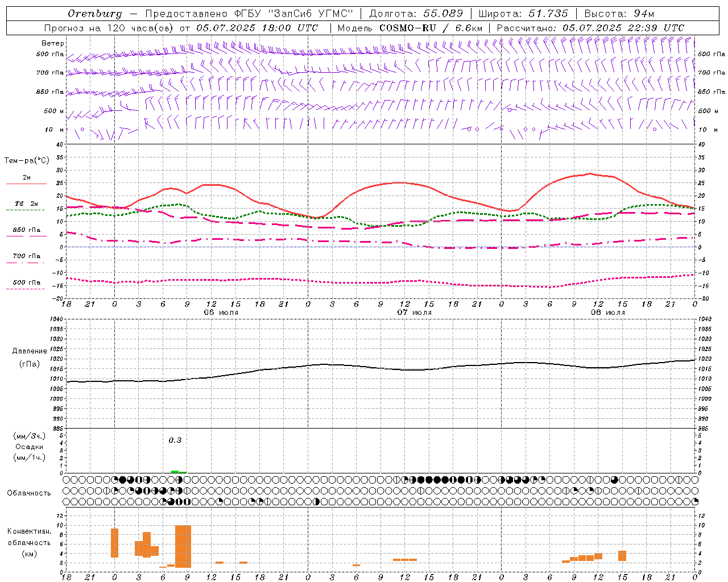Select the 06 июля date label
This screenshot has height=582, width=728.
coord(221,313)
